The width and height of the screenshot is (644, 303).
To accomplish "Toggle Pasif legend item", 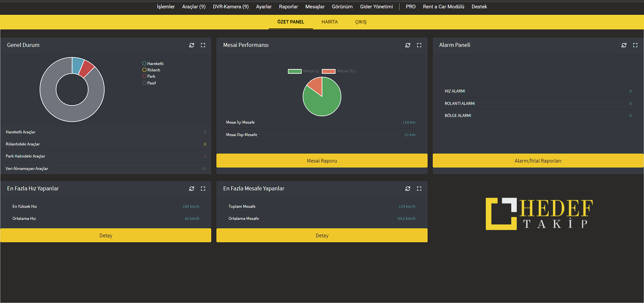I will pyautogui.click(x=149, y=83).
